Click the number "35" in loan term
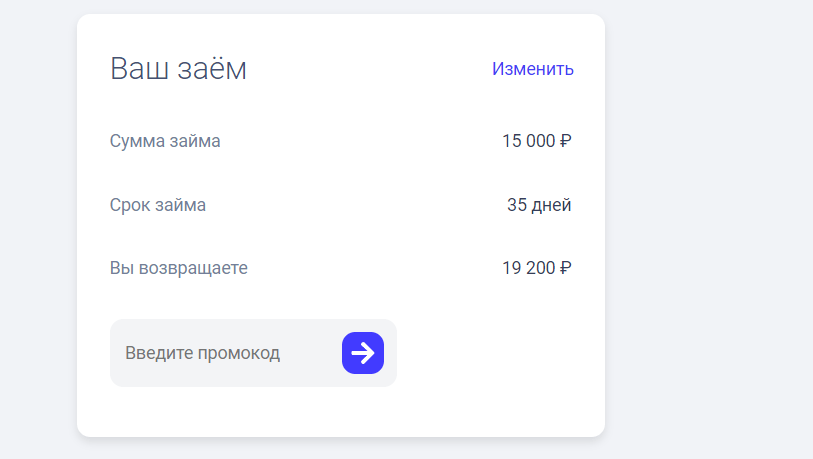The image size is (813, 459). coord(517,205)
